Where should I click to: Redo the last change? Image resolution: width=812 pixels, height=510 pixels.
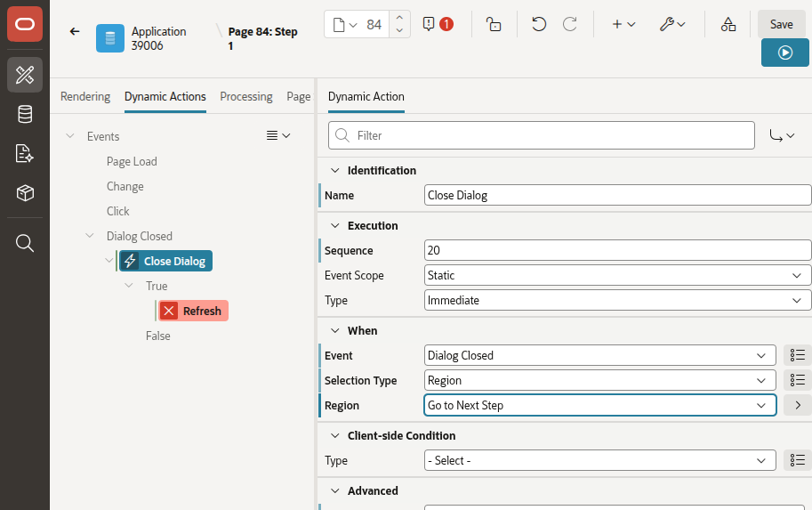click(569, 24)
